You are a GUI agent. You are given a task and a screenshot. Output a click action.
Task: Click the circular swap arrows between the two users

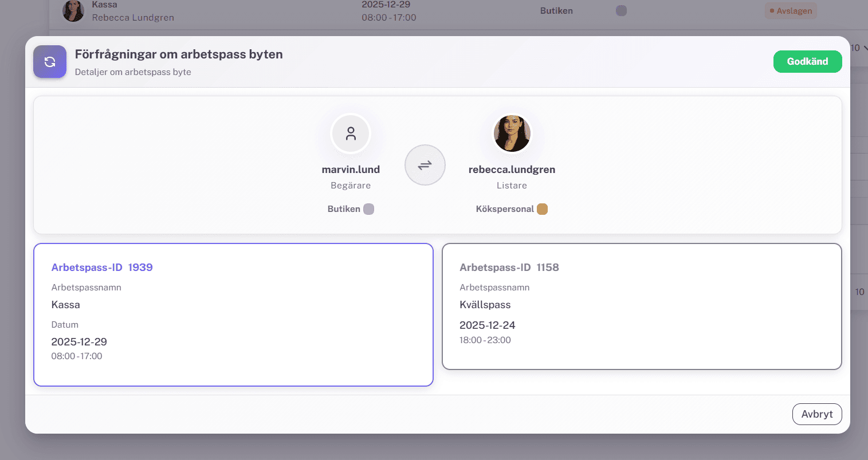pyautogui.click(x=425, y=165)
